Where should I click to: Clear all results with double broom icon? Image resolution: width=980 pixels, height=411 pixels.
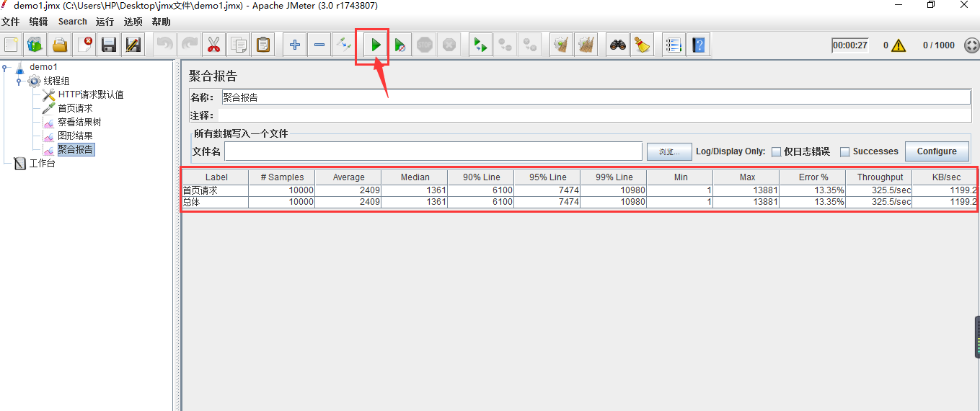(586, 45)
